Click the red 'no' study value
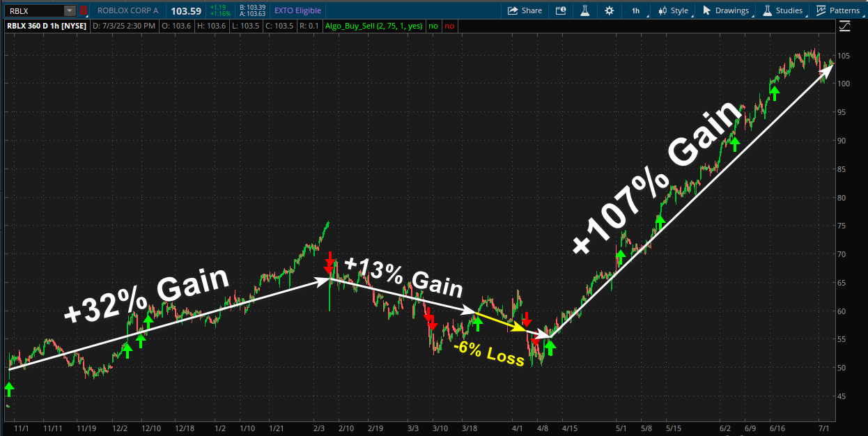Screen dimensions: 868x436 click(x=449, y=26)
